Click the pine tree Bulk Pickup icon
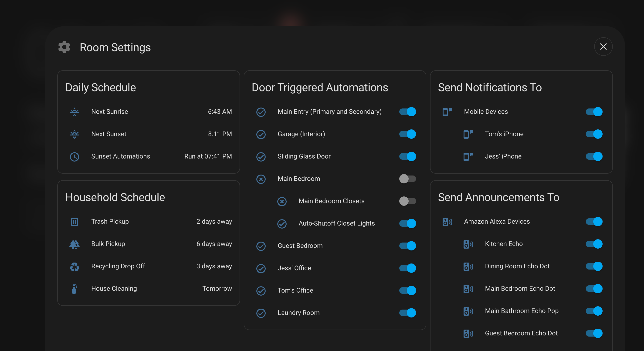Screen dimensions: 644x351 pyautogui.click(x=74, y=244)
